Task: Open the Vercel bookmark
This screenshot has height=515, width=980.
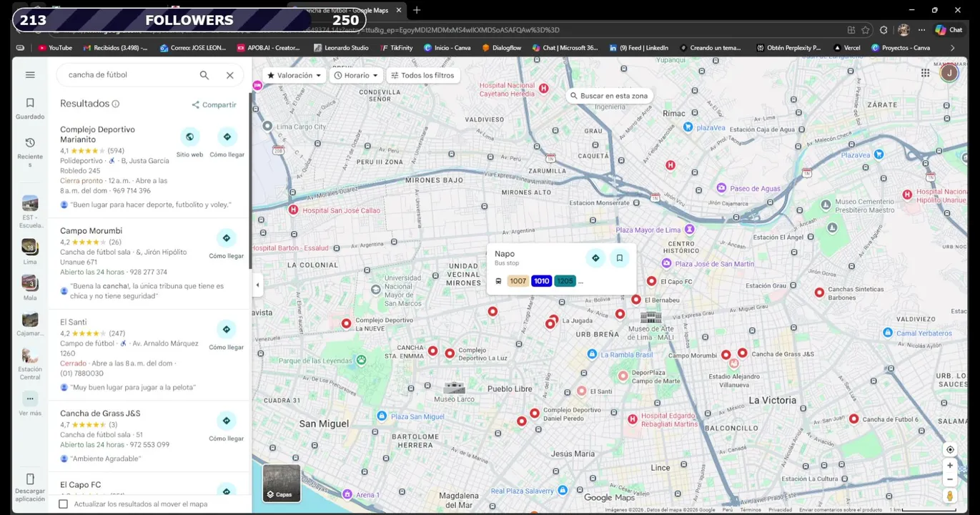Action: point(846,48)
